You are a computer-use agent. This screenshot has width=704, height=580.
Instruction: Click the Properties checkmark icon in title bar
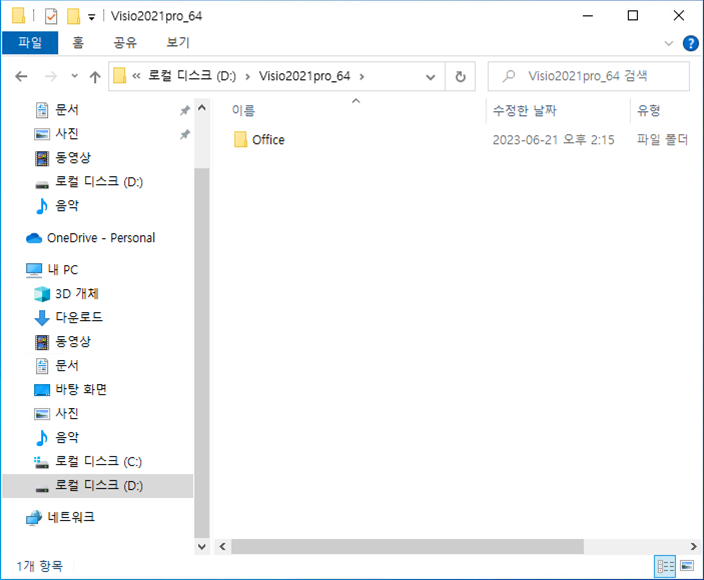click(x=51, y=17)
